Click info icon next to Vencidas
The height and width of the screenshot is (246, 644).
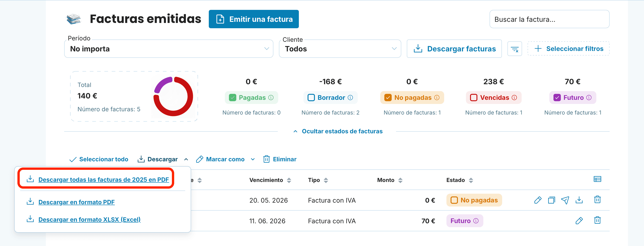point(514,98)
